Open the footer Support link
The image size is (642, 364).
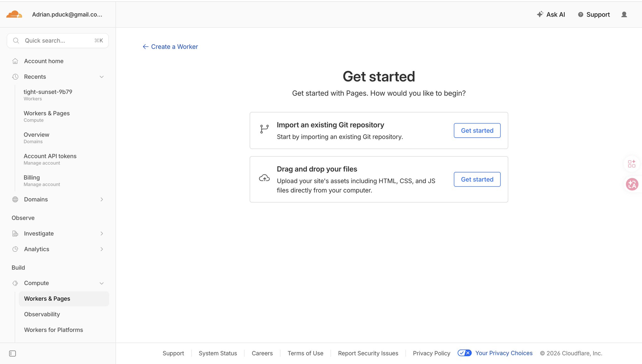point(173,353)
